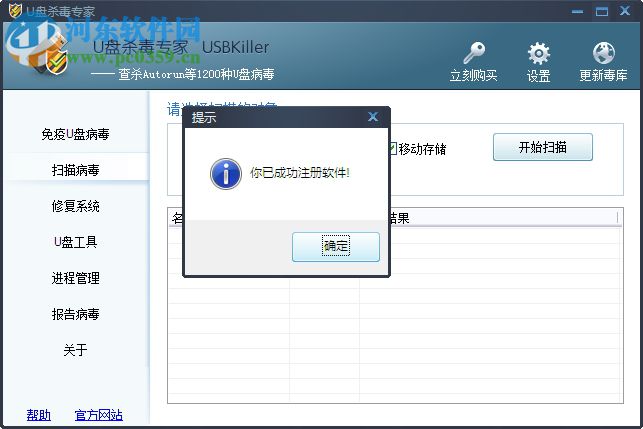This screenshot has height=429, width=643.
Task: Close the 提示 dialog with X
Action: coord(373,117)
